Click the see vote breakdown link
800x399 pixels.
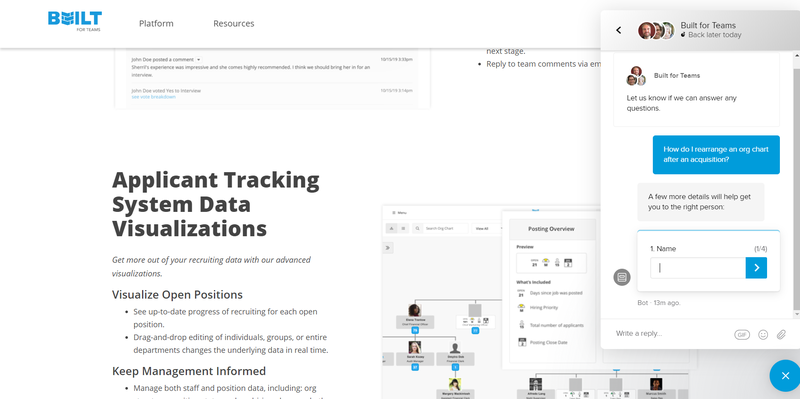tap(154, 97)
